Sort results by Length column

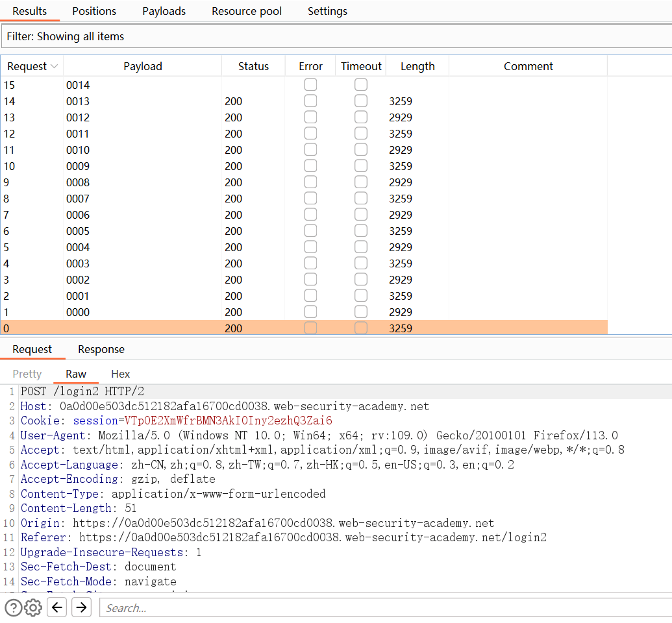[x=417, y=66]
